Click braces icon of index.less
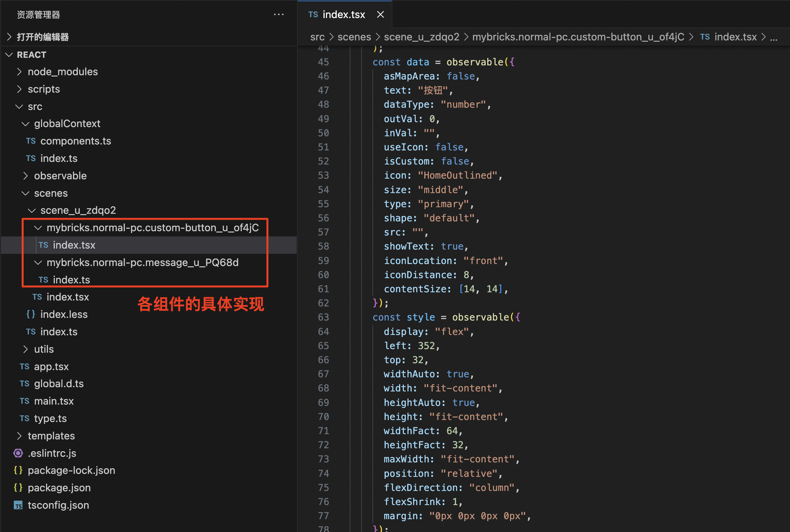This screenshot has width=790, height=532. click(x=31, y=314)
